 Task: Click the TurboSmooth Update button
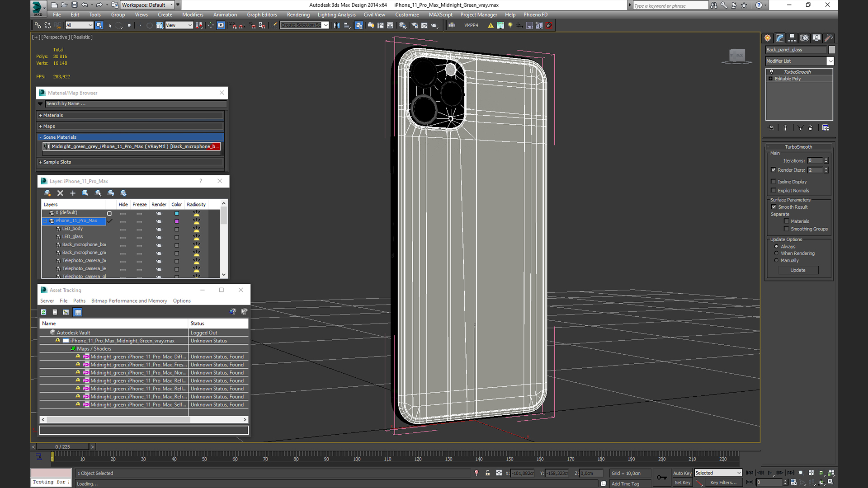[797, 270]
